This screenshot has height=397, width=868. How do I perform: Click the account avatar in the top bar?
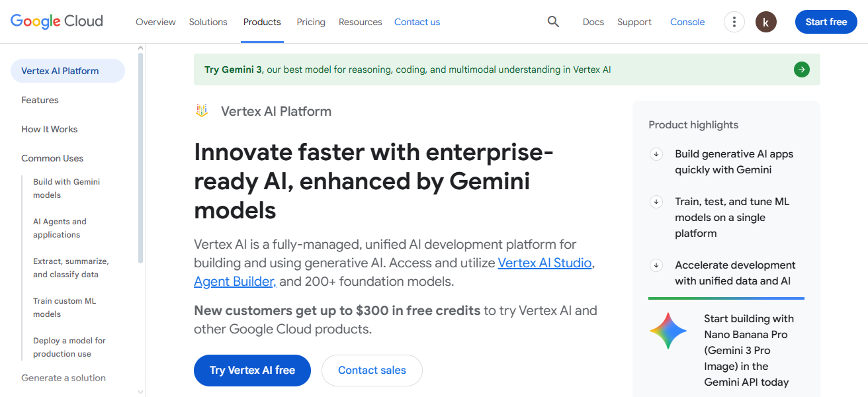(x=765, y=21)
